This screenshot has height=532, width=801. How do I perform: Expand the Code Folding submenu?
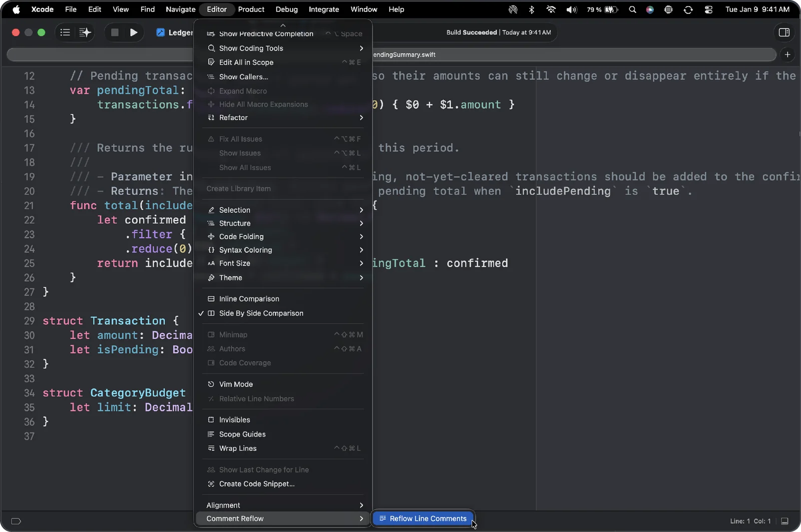tap(283, 237)
